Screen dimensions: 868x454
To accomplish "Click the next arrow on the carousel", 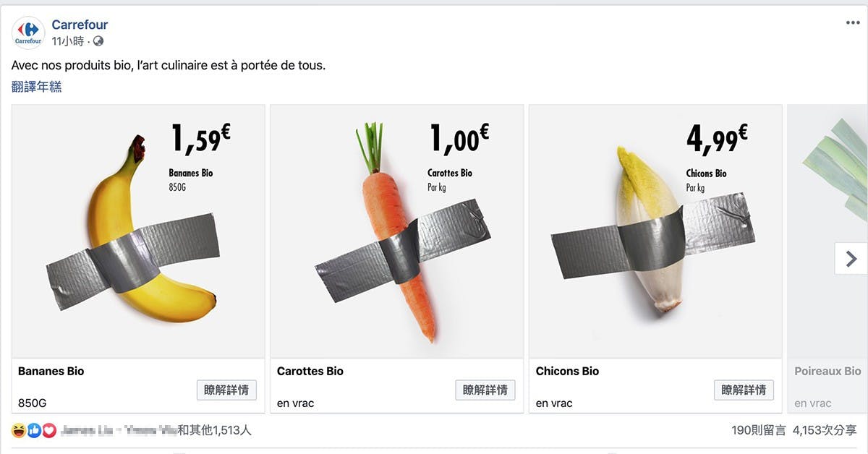I will (851, 258).
